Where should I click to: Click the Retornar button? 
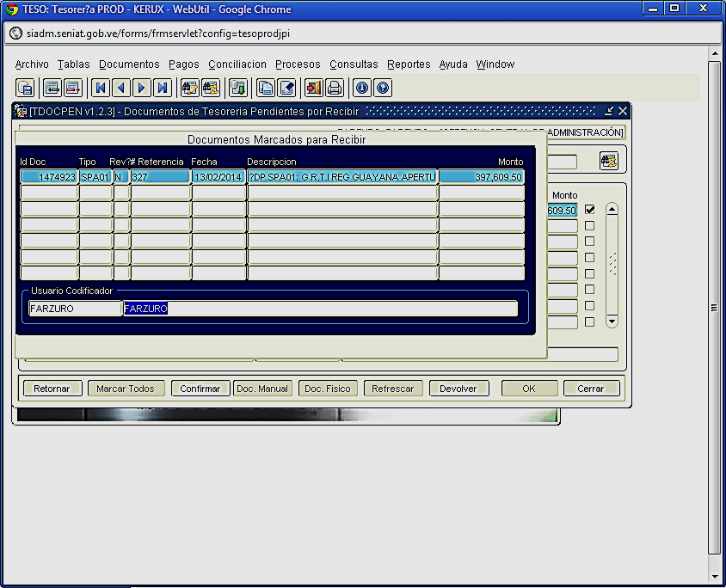[52, 389]
